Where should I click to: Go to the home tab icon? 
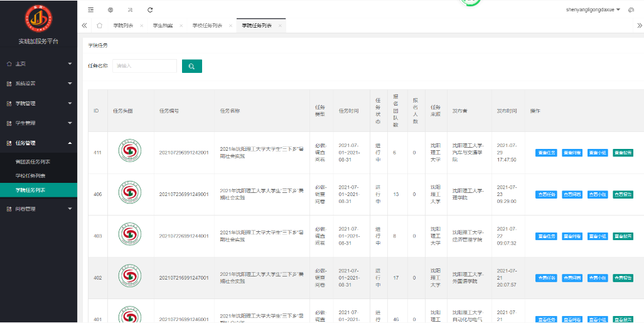[x=99, y=26]
